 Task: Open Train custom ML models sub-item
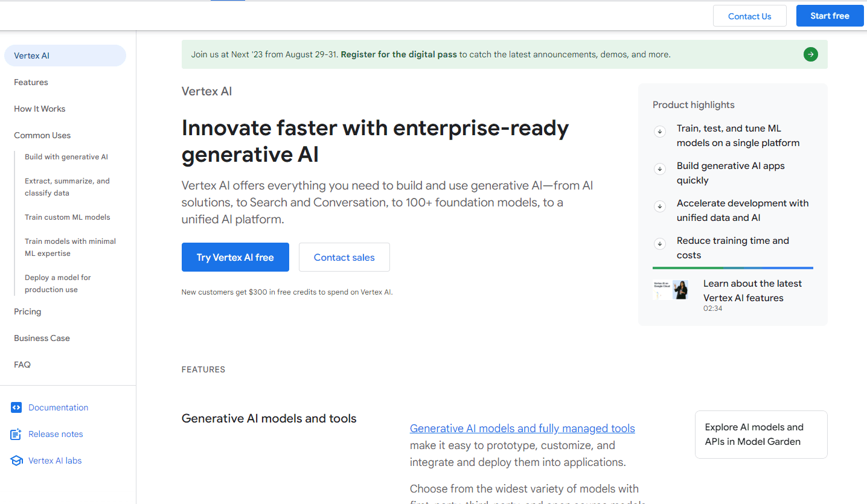pyautogui.click(x=68, y=217)
